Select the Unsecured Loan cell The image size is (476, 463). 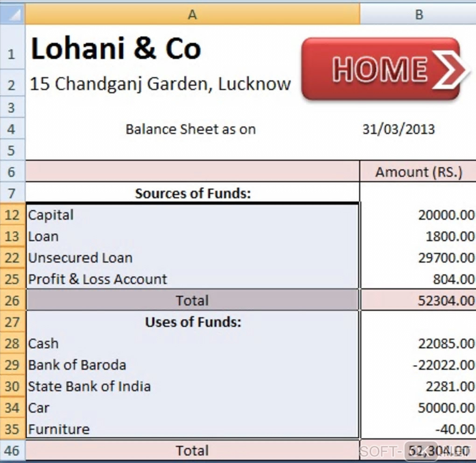pyautogui.click(x=192, y=258)
